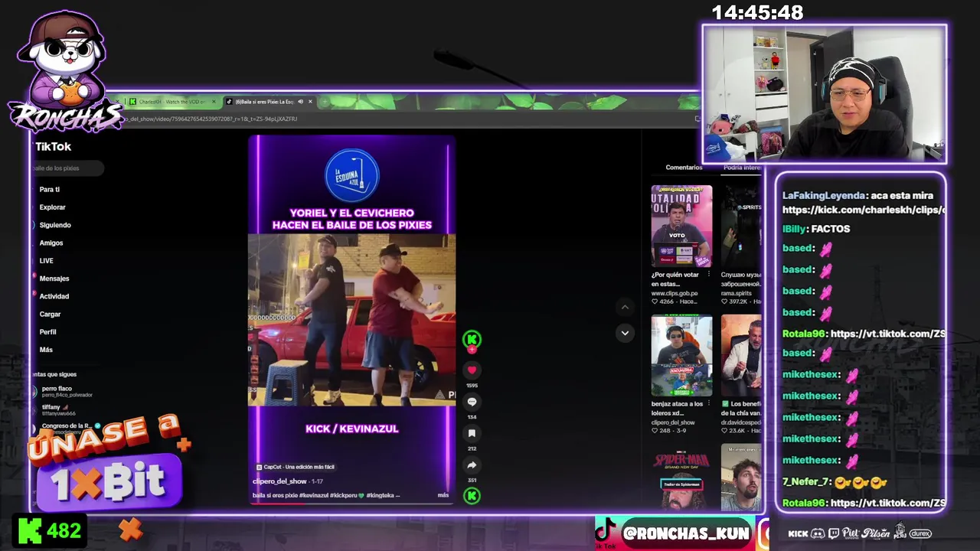Open the CapCut Una edición más fácil link

click(x=295, y=467)
